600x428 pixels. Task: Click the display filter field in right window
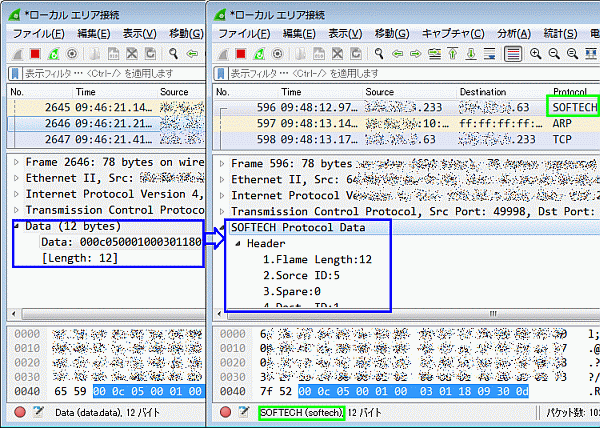click(400, 74)
